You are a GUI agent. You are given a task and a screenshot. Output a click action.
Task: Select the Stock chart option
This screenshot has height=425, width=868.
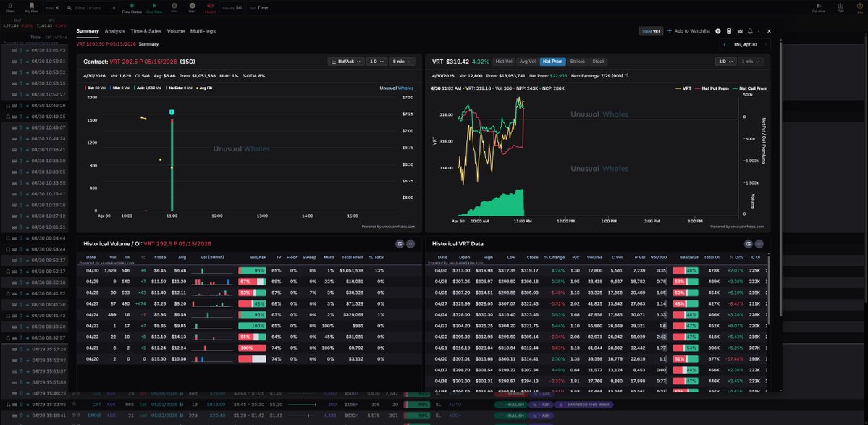tap(599, 62)
